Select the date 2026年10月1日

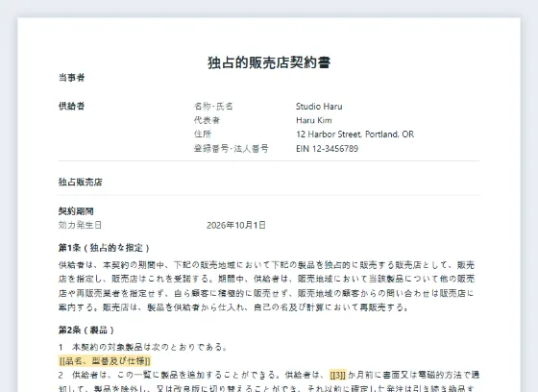point(236,225)
